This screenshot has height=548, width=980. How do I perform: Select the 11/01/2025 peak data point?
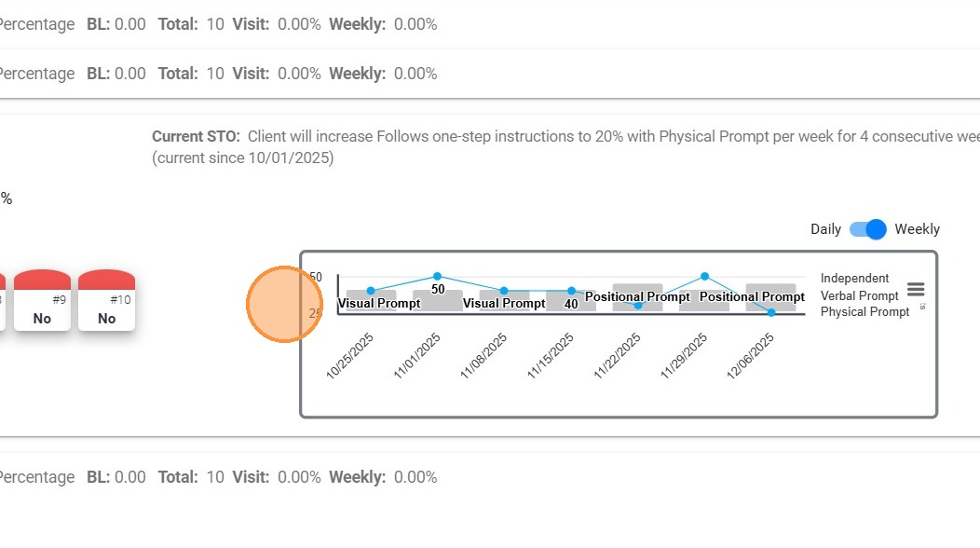[438, 277]
